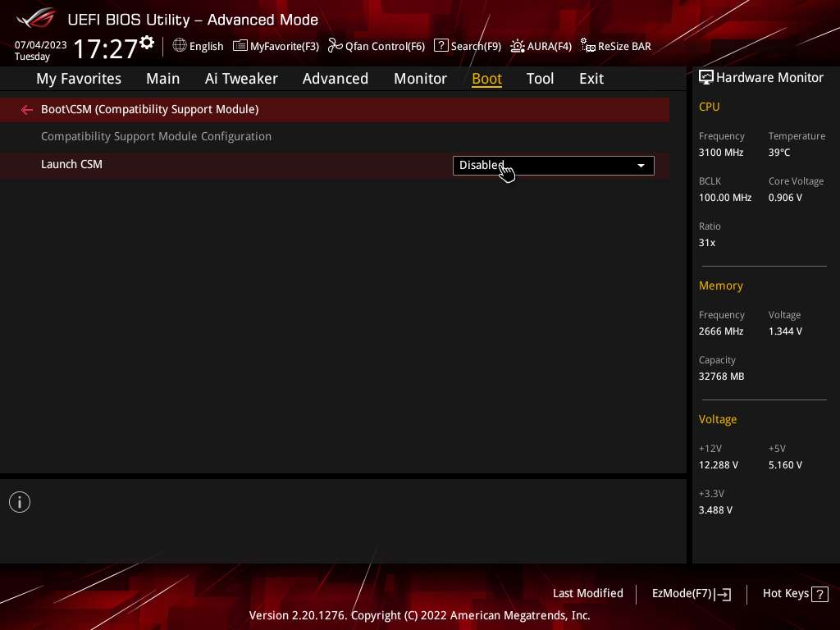Screen dimensions: 840x630
Task: Click the Hardware Monitor screen icon
Action: click(706, 78)
